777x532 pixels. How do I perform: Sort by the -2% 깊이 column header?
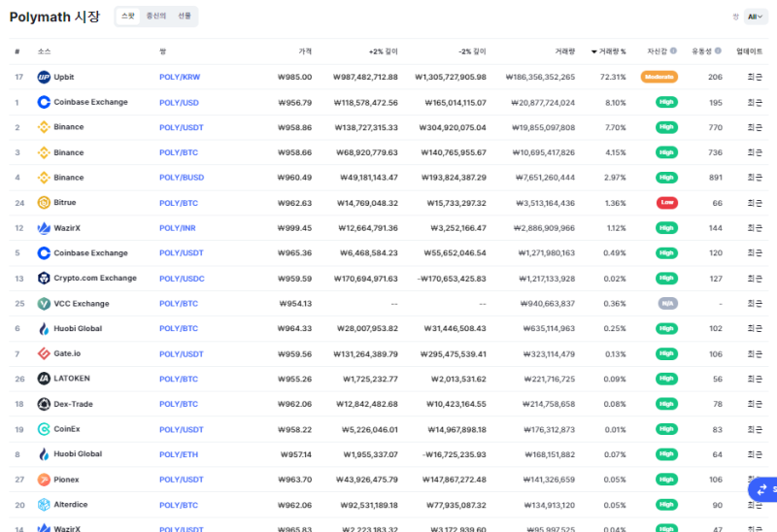pos(472,51)
